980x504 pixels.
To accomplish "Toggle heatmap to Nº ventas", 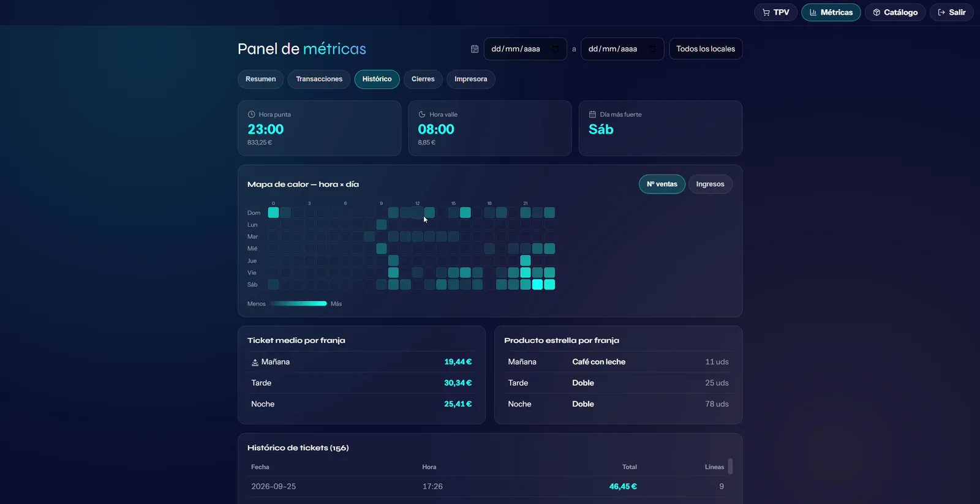I will click(x=662, y=184).
